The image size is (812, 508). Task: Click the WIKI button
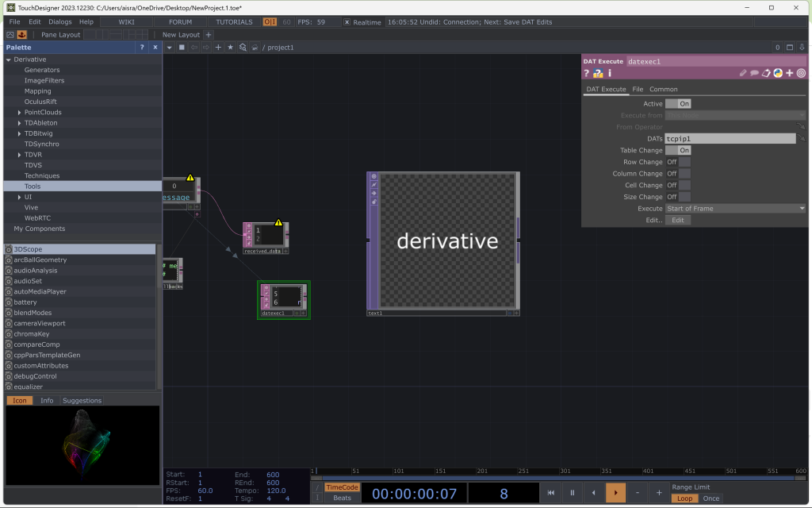[126, 21]
